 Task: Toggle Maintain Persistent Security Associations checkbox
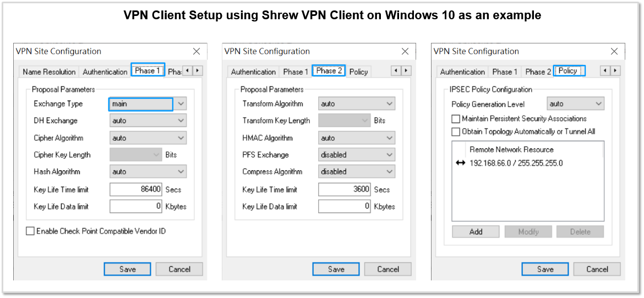point(456,119)
